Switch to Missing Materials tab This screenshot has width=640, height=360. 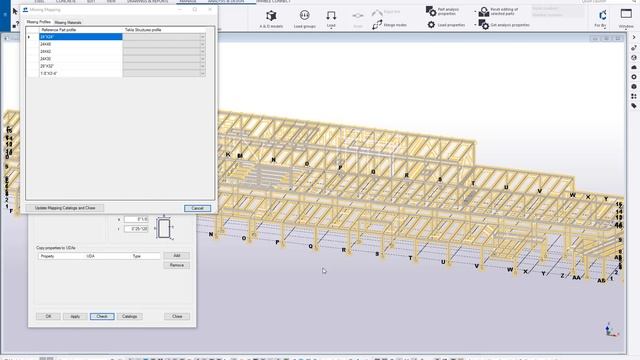pyautogui.click(x=68, y=22)
